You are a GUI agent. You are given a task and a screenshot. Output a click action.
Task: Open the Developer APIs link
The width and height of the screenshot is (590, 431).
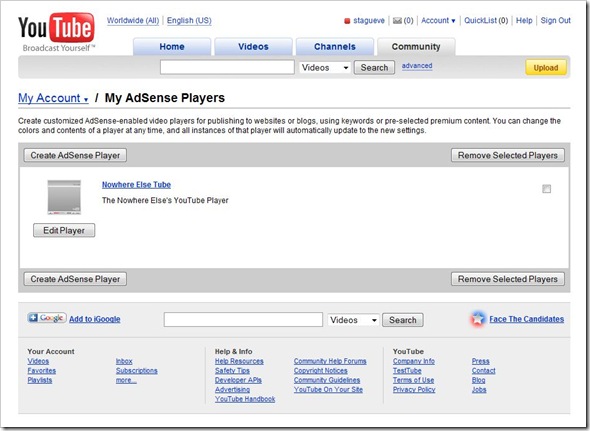point(238,380)
